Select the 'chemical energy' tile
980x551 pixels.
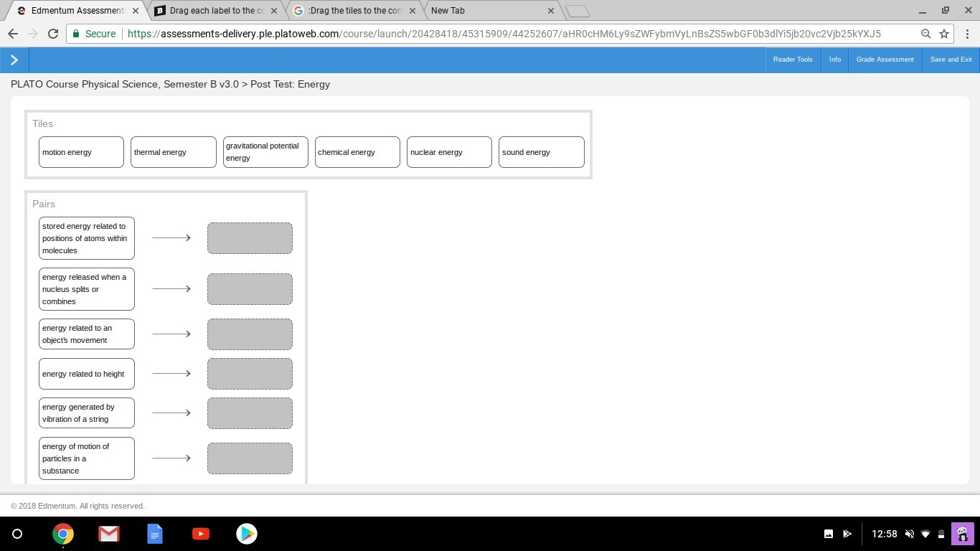click(x=357, y=152)
